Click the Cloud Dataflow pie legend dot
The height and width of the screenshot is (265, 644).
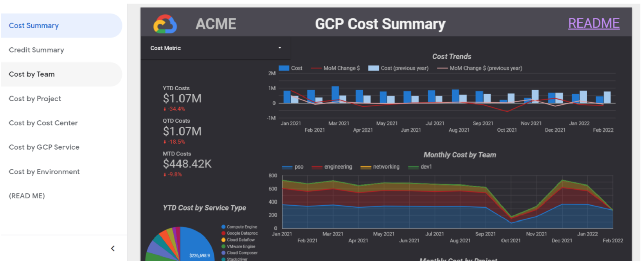click(x=223, y=240)
